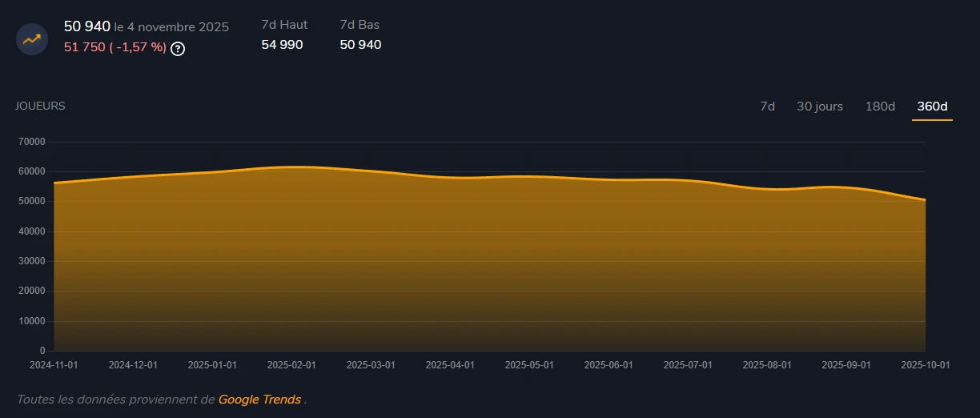980x418 pixels.
Task: Click the 7d Haut value 54 990
Action: click(x=282, y=45)
